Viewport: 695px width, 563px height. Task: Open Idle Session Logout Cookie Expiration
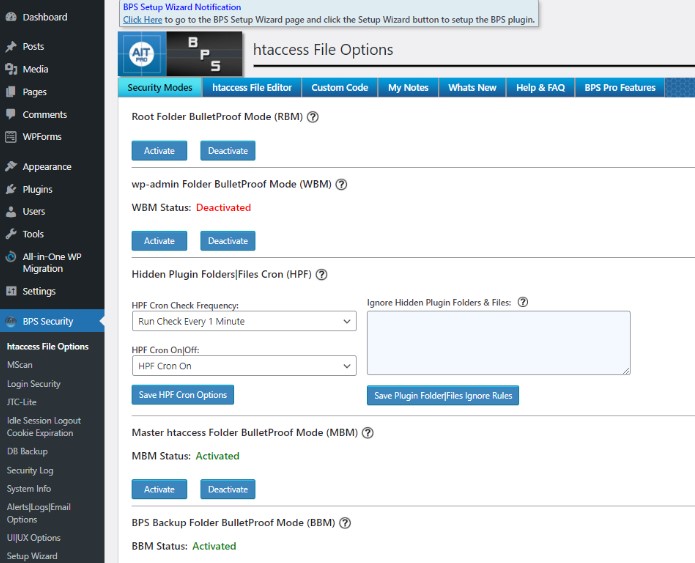(x=44, y=426)
